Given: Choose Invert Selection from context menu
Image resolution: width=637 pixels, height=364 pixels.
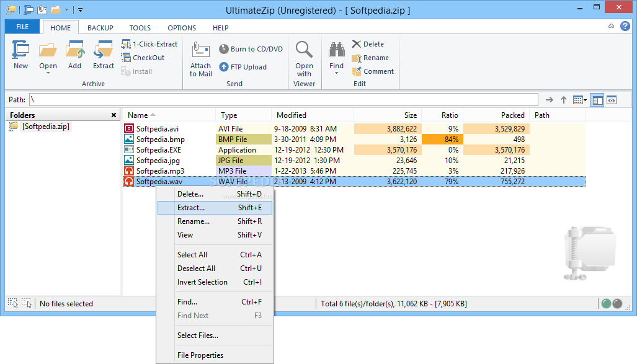Looking at the screenshot, I should click(x=215, y=282).
